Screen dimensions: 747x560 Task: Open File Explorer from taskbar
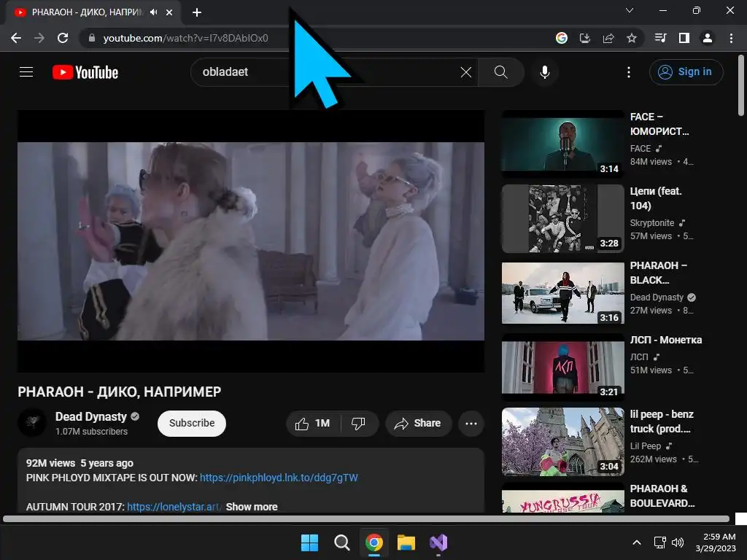(x=406, y=542)
